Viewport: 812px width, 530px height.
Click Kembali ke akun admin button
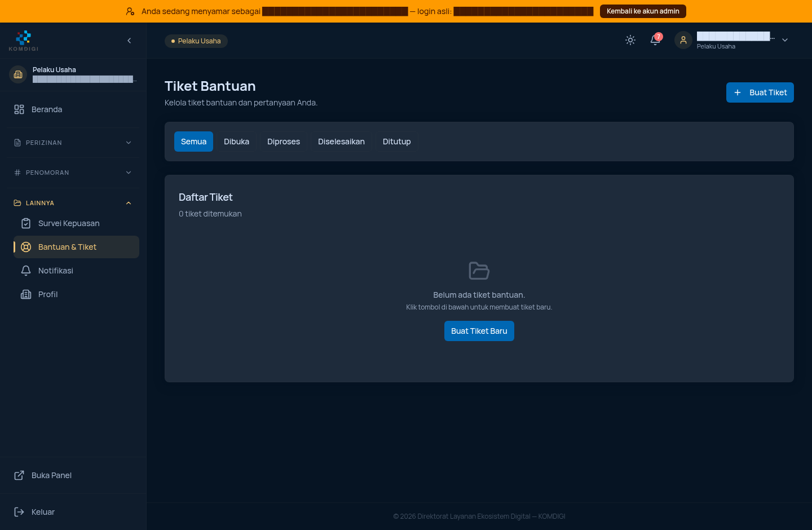pyautogui.click(x=643, y=11)
